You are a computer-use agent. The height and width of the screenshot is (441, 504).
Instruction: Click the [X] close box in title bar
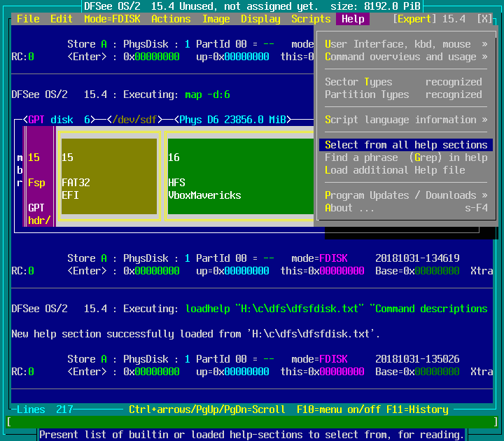click(x=484, y=19)
